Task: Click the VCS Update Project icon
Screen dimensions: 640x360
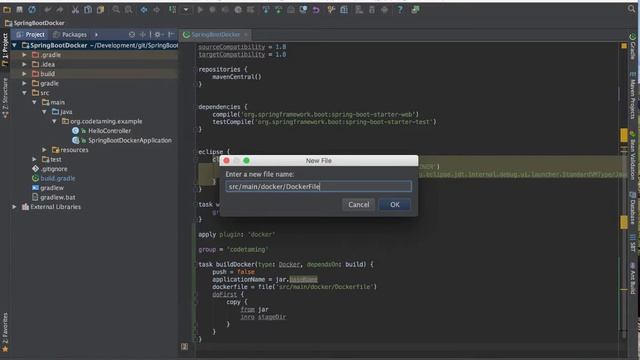Action: (266, 9)
